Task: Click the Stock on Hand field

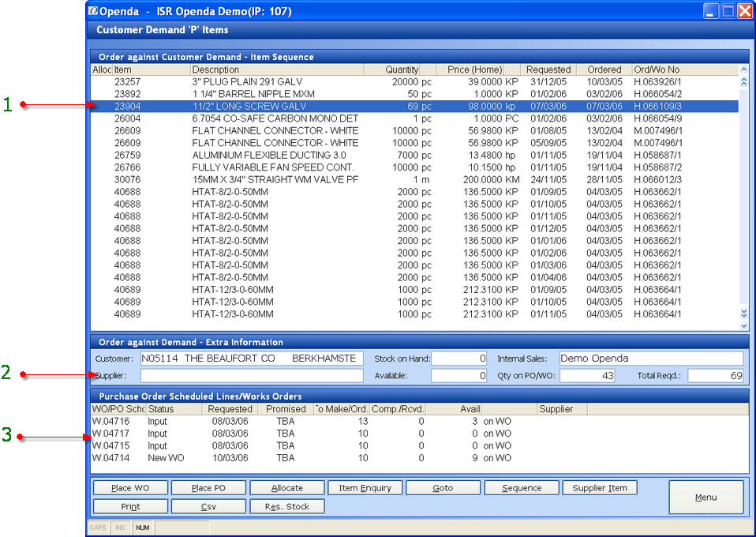Action: click(x=459, y=359)
